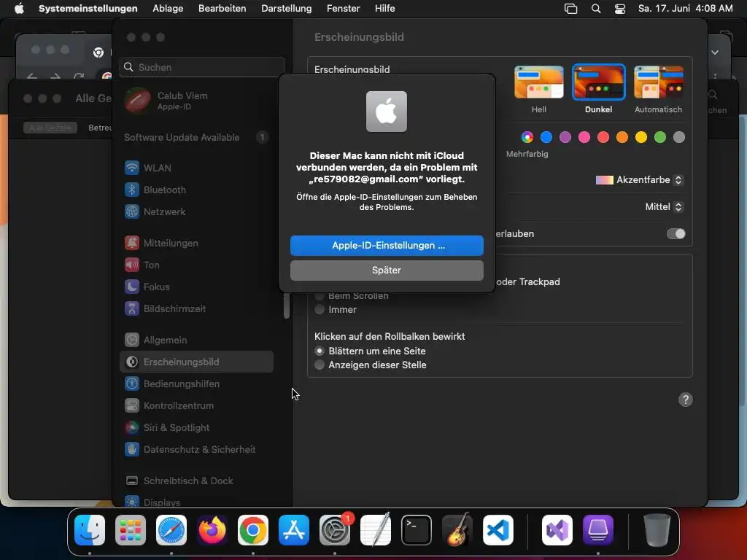Open Google Chrome from the Dock
The width and height of the screenshot is (747, 560).
[x=253, y=530]
